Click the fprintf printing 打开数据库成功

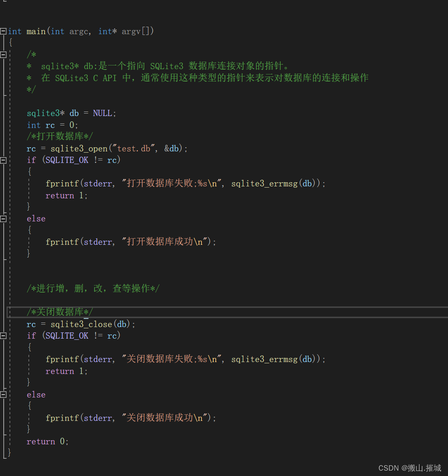click(62, 242)
